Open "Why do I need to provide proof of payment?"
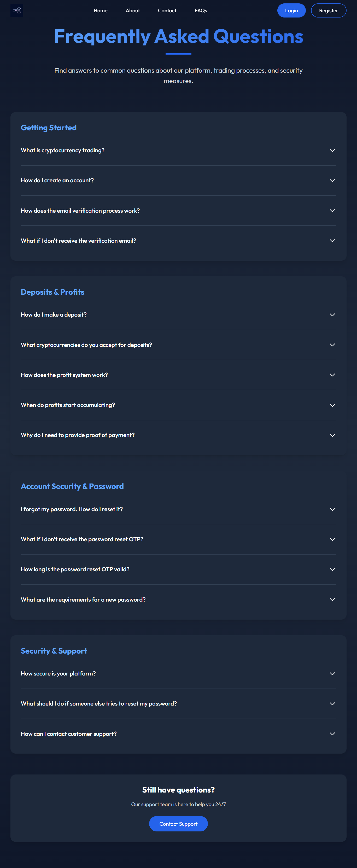Viewport: 357px width, 868px height. (78, 435)
